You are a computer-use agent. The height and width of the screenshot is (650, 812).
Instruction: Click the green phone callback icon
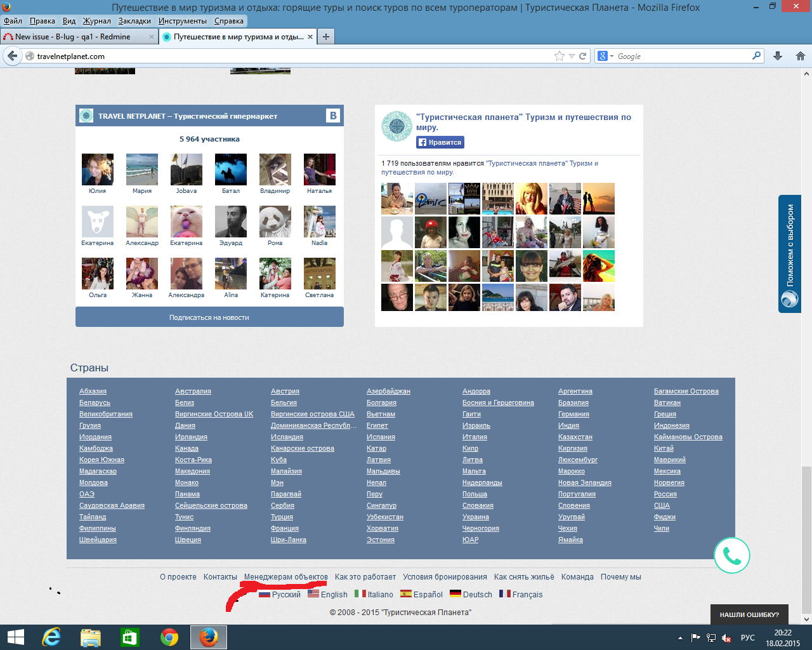731,556
